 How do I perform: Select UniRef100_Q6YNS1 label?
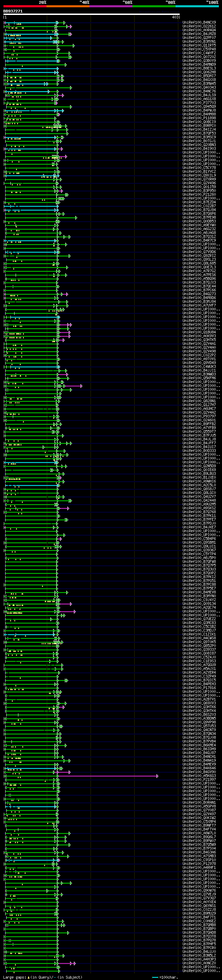tap(199, 906)
